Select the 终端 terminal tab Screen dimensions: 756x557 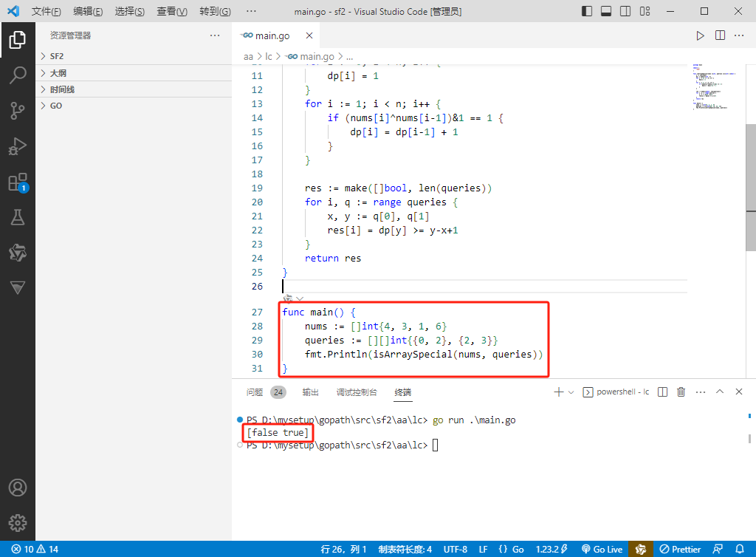(402, 392)
